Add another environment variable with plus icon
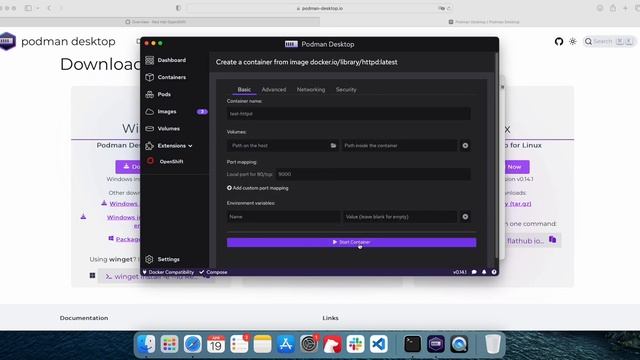640x360 pixels. (465, 217)
